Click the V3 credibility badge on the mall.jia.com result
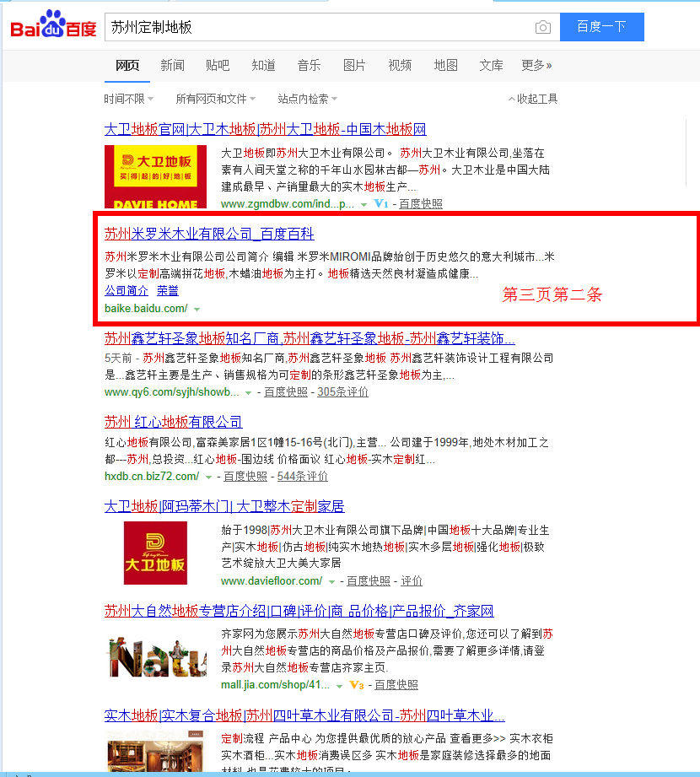The width and height of the screenshot is (700, 777). pos(357,685)
